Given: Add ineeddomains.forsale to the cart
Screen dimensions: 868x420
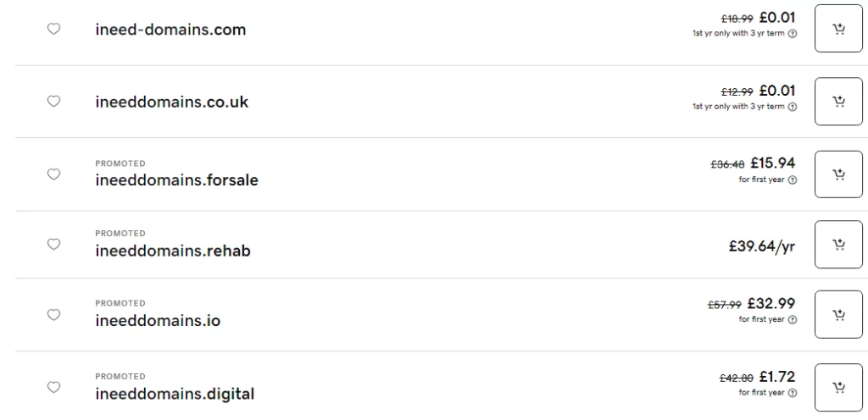Looking at the screenshot, I should coord(838,174).
